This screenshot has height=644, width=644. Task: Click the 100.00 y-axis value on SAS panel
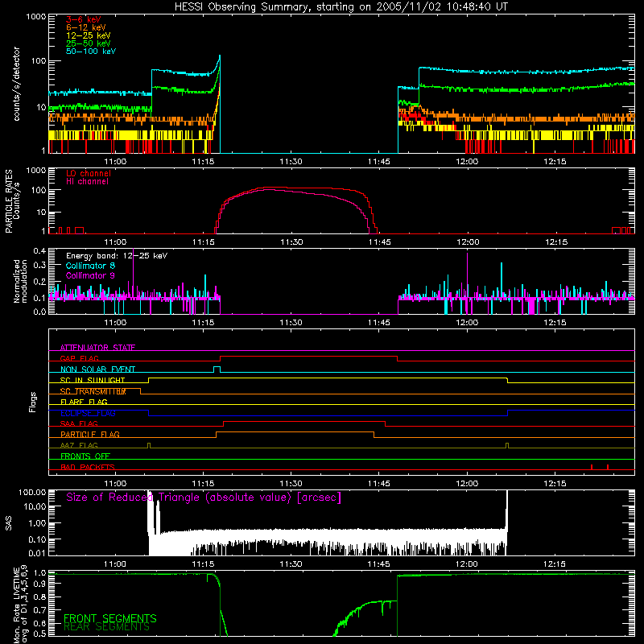tap(32, 492)
